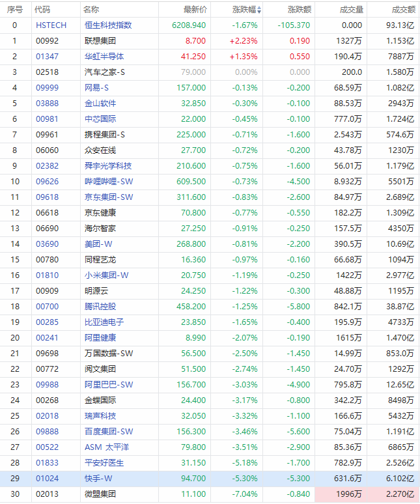
Task: Sort by 成交量 column header
Action: (352, 10)
